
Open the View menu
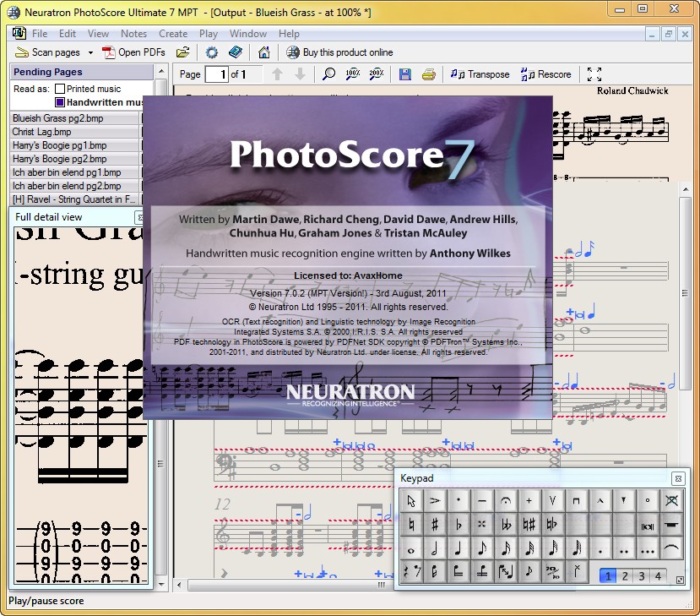coord(98,34)
